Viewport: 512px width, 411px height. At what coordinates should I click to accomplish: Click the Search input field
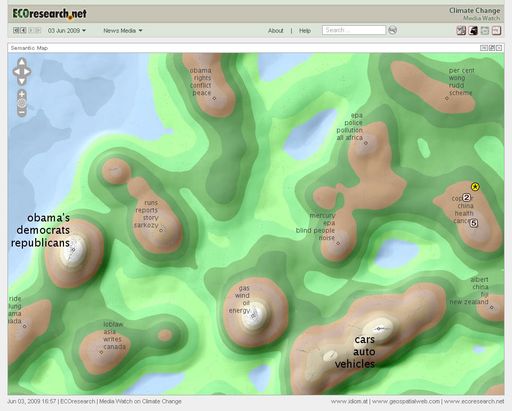click(x=354, y=30)
